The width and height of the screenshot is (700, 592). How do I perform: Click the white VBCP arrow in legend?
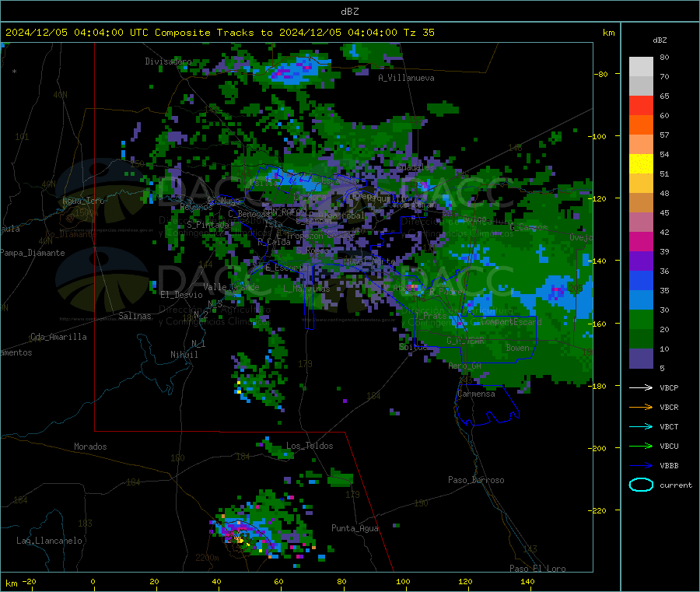pos(641,387)
